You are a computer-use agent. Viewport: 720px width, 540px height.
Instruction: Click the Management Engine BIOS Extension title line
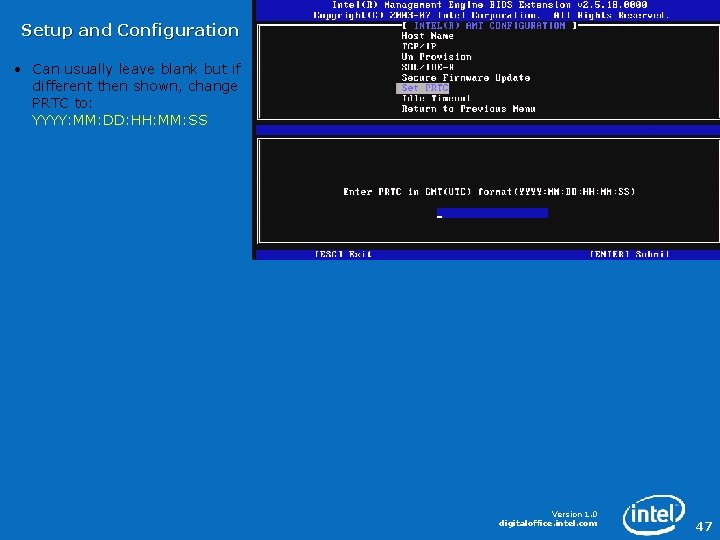coord(489,5)
